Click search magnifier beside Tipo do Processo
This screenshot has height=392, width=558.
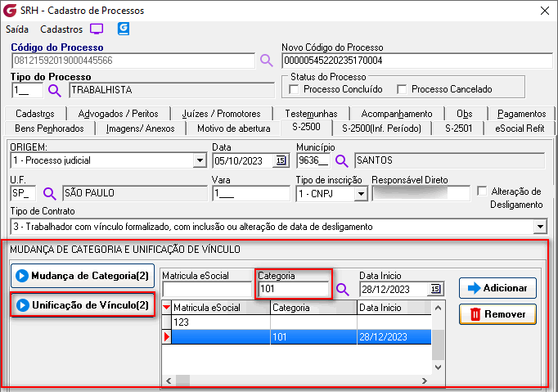pos(55,90)
